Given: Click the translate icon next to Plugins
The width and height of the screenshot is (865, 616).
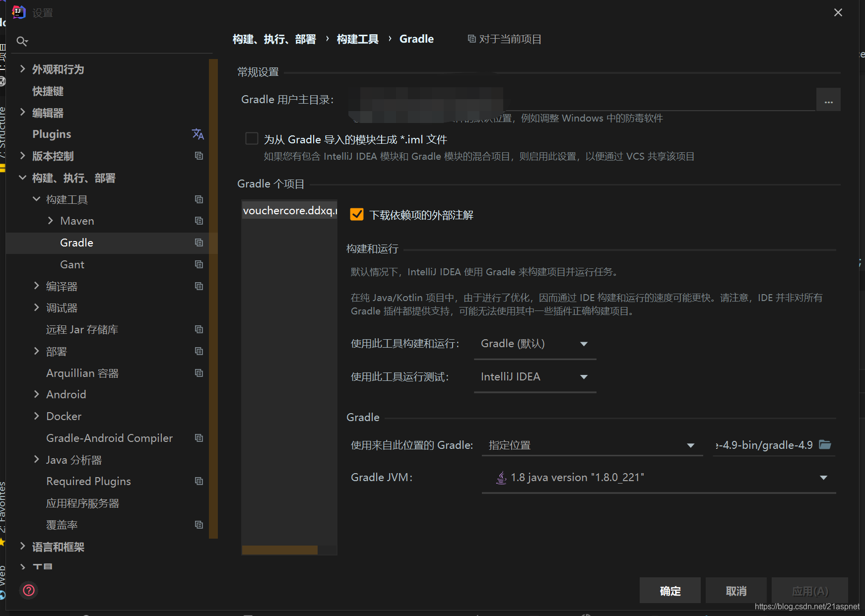Looking at the screenshot, I should pos(198,134).
